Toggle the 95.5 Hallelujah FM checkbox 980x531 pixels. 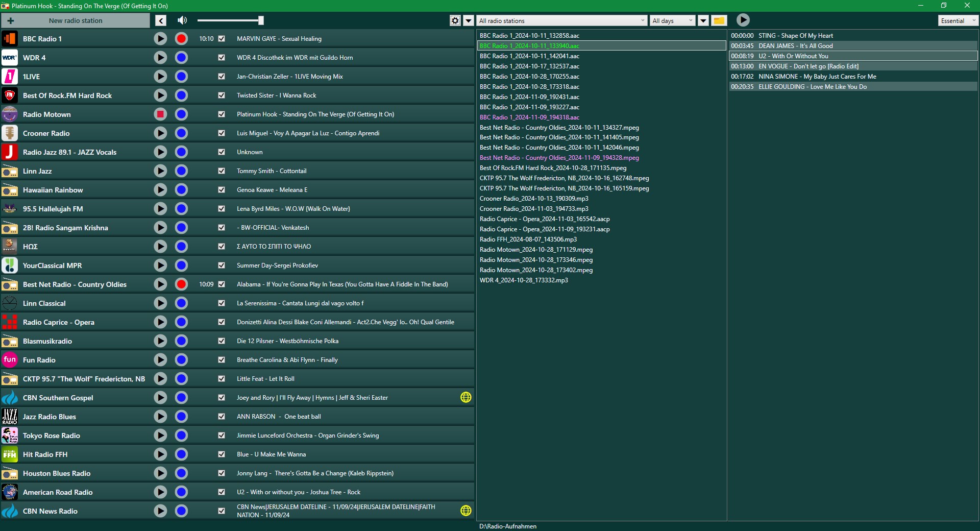(x=222, y=208)
